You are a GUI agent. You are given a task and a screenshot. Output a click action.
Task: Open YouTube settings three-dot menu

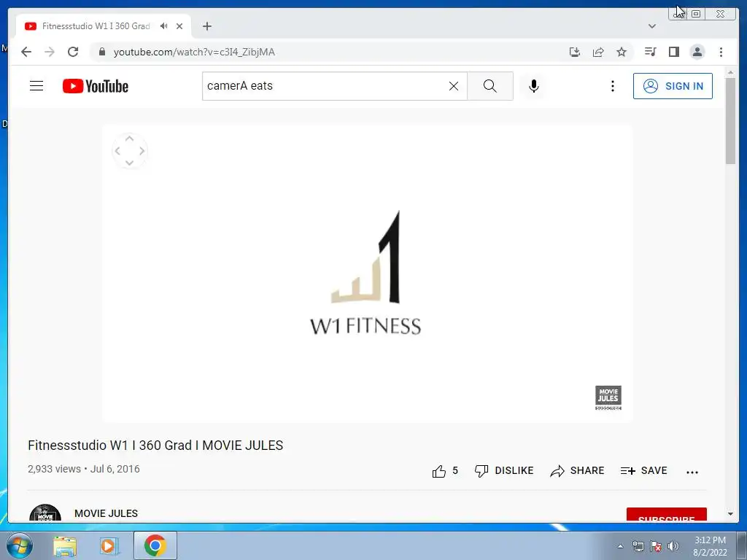(613, 86)
